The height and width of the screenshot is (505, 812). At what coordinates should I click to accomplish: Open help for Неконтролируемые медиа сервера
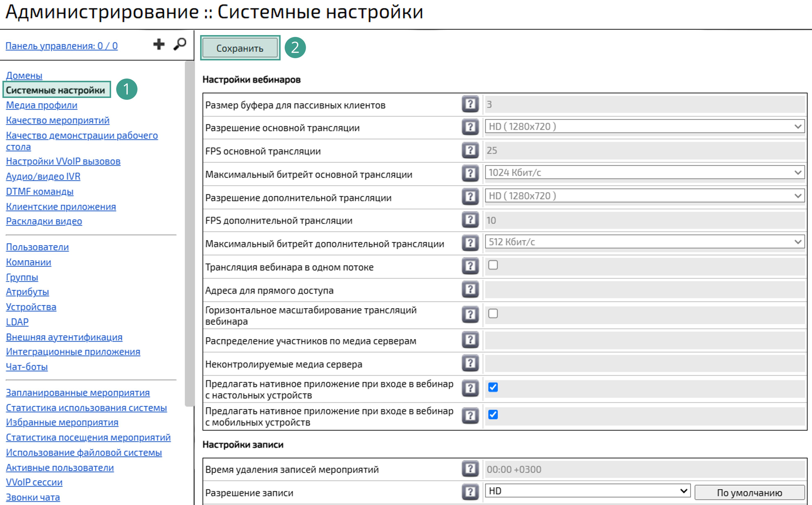tap(470, 363)
